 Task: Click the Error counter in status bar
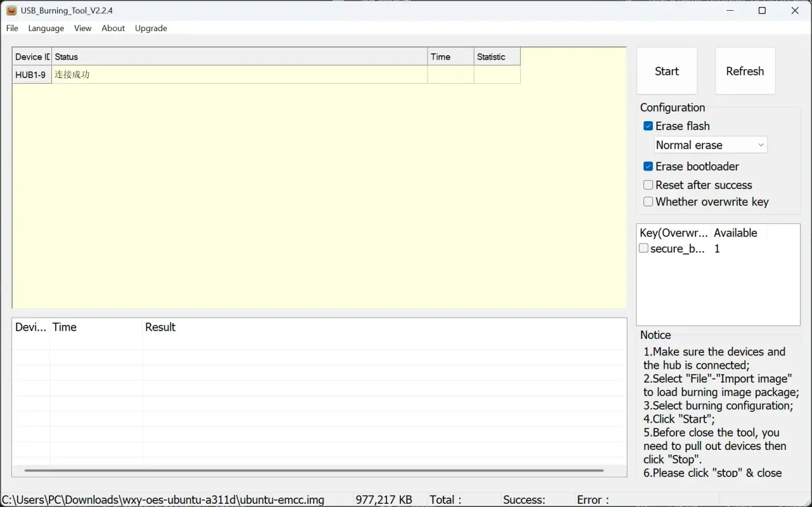click(593, 500)
